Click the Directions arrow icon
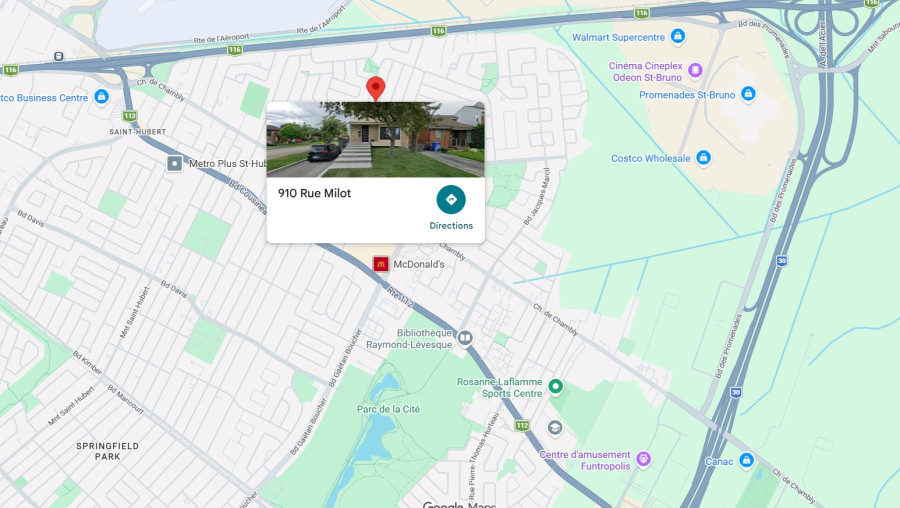 (x=451, y=200)
